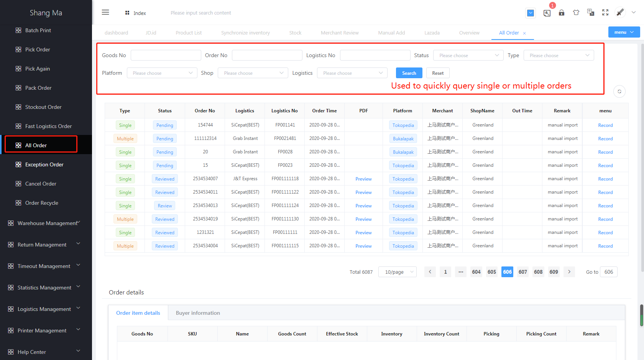644x360 pixels.
Task: Expand Warehouse Management menu
Action: coord(46,223)
